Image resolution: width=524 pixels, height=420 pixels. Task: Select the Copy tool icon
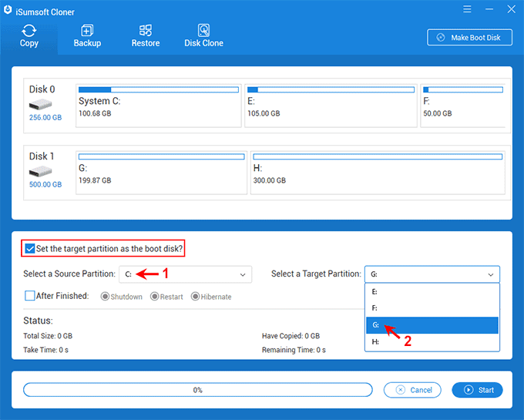tap(29, 32)
